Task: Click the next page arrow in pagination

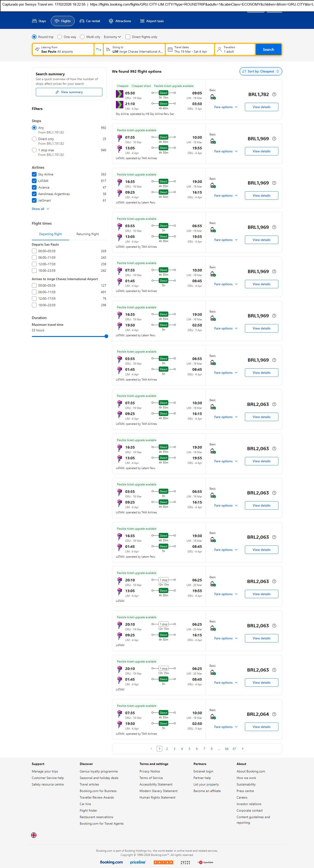Action: (x=243, y=748)
